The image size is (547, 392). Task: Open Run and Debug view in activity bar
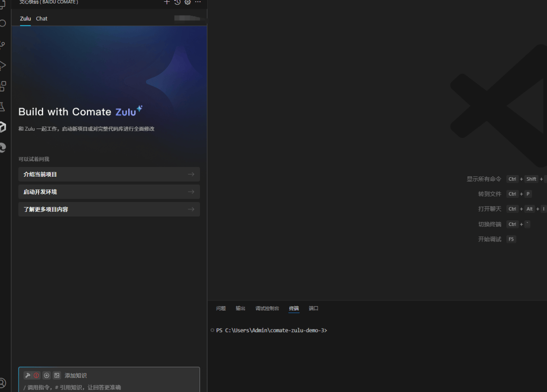click(x=3, y=65)
